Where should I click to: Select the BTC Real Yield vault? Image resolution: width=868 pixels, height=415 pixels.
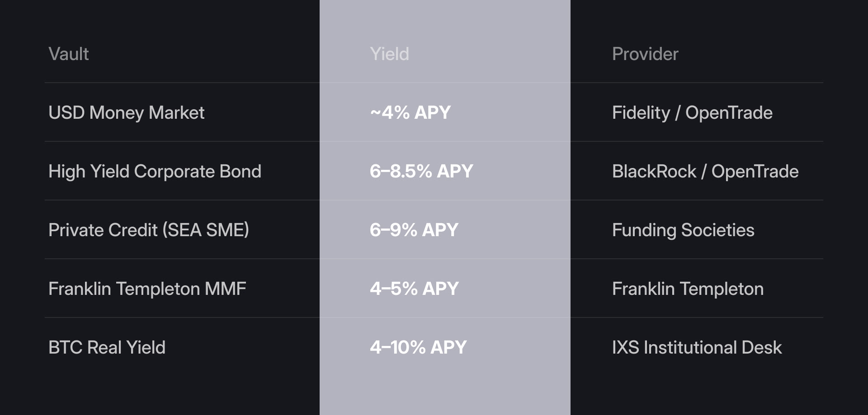[107, 348]
